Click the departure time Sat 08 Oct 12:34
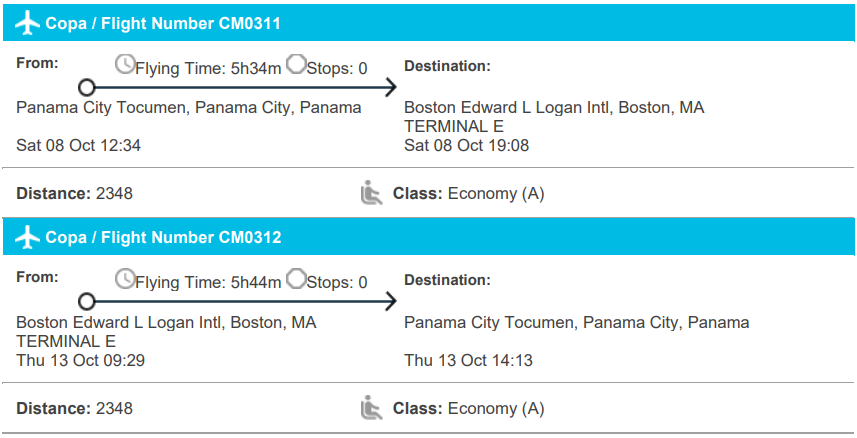 click(79, 146)
